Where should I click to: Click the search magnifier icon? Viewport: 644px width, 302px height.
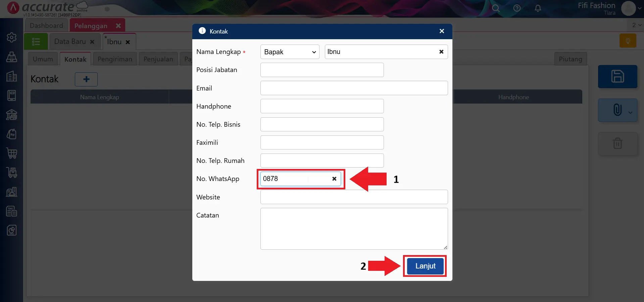click(496, 8)
